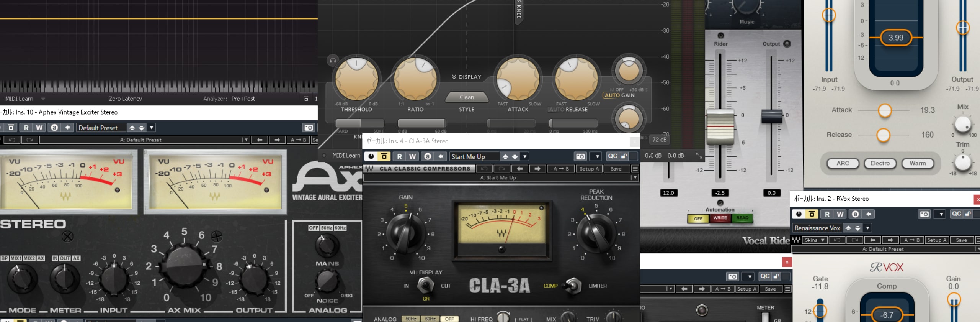The height and width of the screenshot is (322, 980).
Task: Set Aphex Analog mains to 60Hz
Action: pyautogui.click(x=340, y=228)
